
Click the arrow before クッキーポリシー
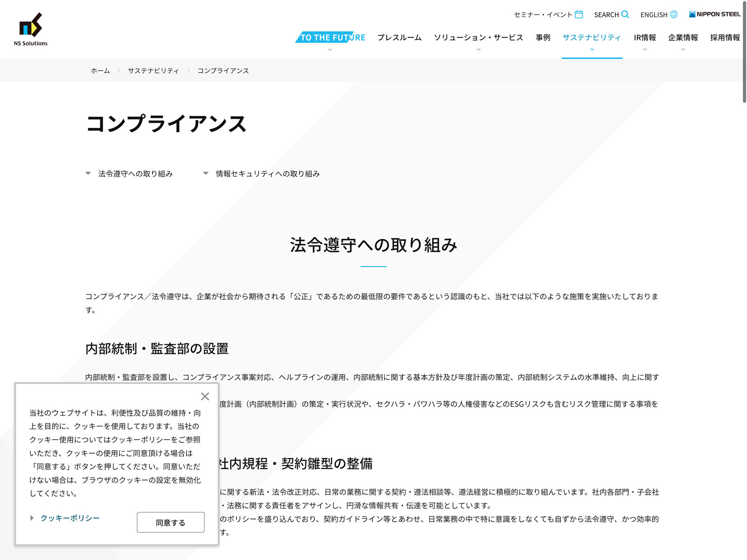pyautogui.click(x=32, y=518)
